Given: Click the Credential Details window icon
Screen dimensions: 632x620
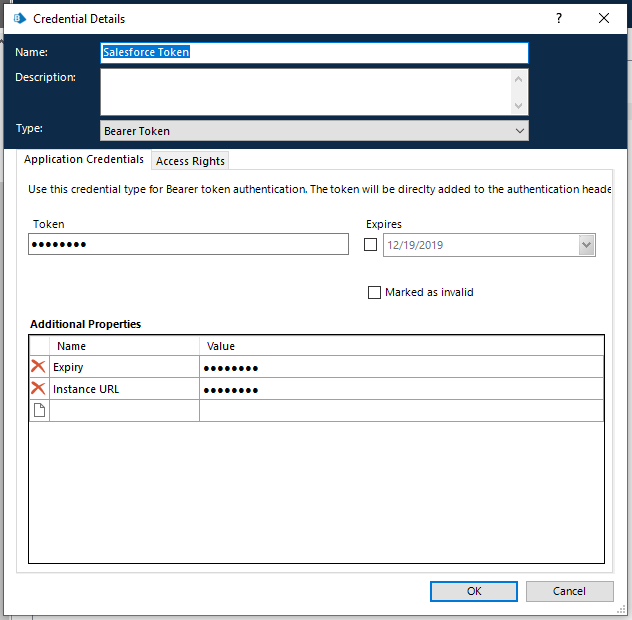Looking at the screenshot, I should point(19,18).
